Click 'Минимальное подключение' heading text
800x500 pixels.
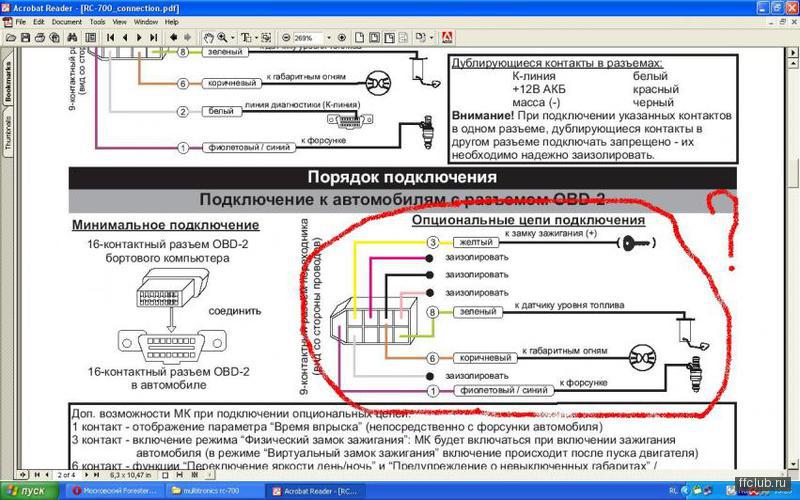point(165,225)
